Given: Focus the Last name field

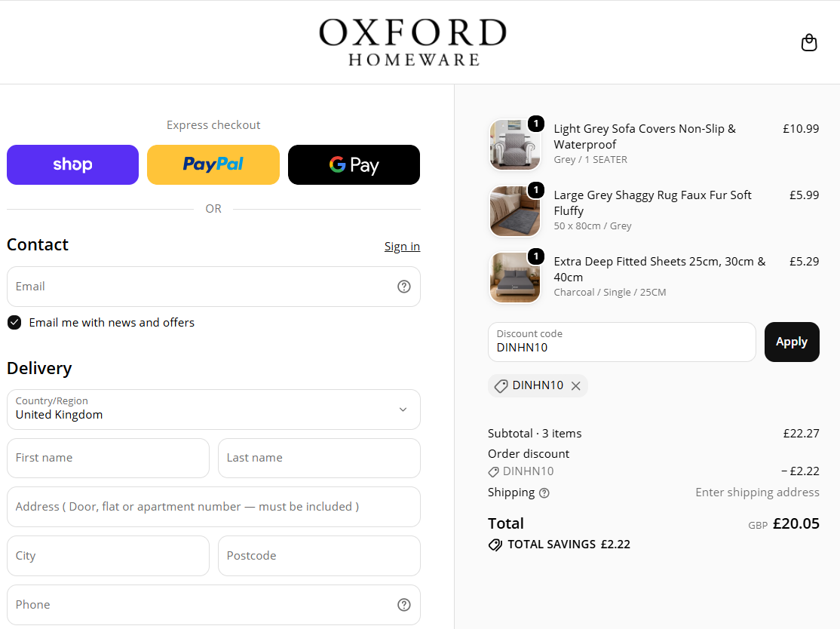Looking at the screenshot, I should pyautogui.click(x=319, y=458).
